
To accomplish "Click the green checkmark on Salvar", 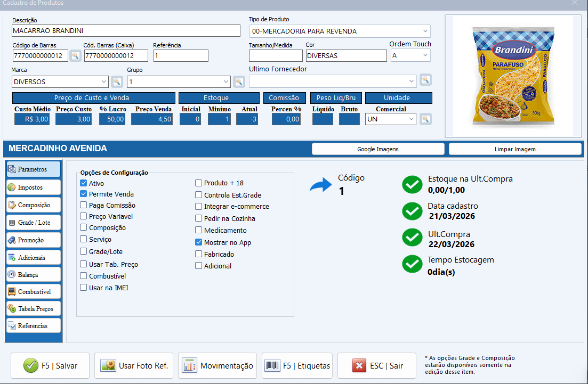I will pyautogui.click(x=31, y=365).
